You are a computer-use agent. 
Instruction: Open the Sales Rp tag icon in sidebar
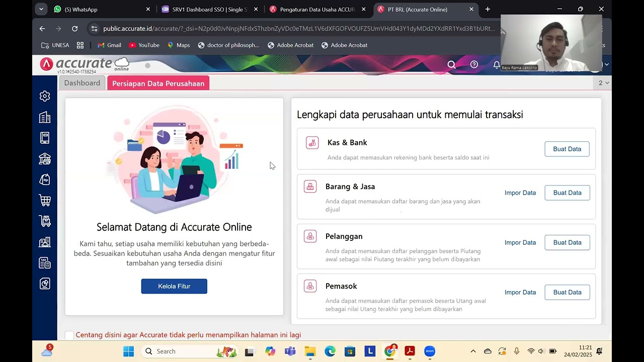click(45, 179)
